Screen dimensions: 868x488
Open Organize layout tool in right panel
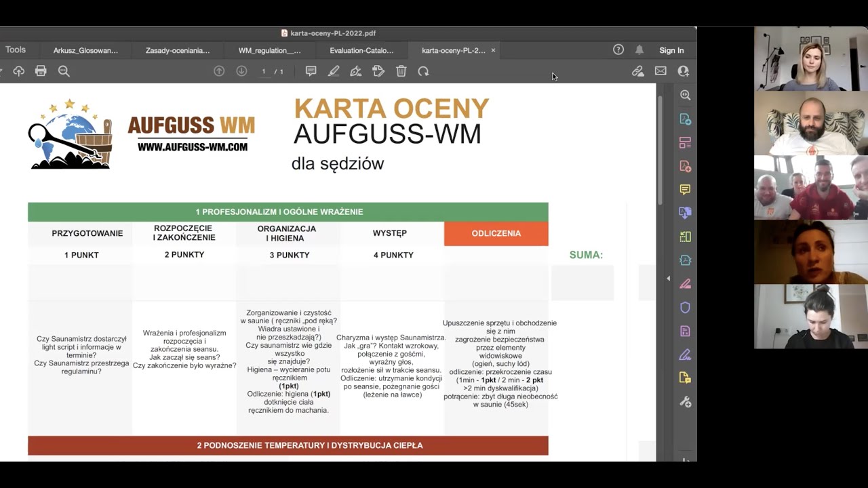[x=685, y=143]
